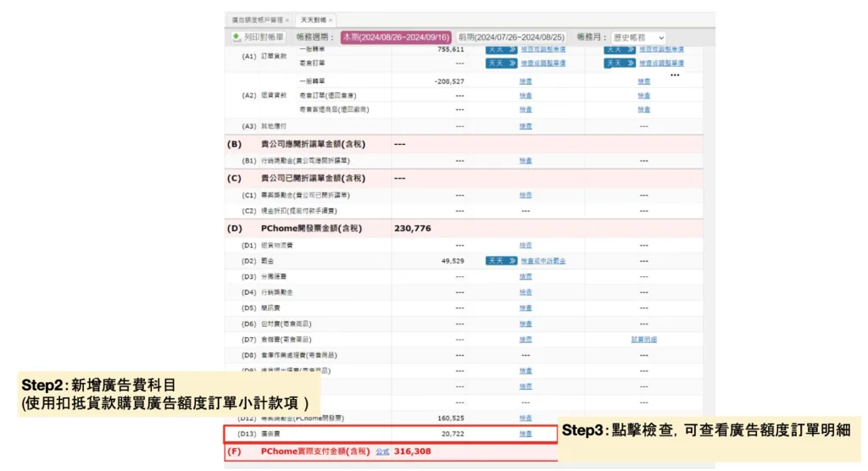Open 試算明細 link in the 倉儲費 row
This screenshot has height=471, width=868.
tap(643, 339)
